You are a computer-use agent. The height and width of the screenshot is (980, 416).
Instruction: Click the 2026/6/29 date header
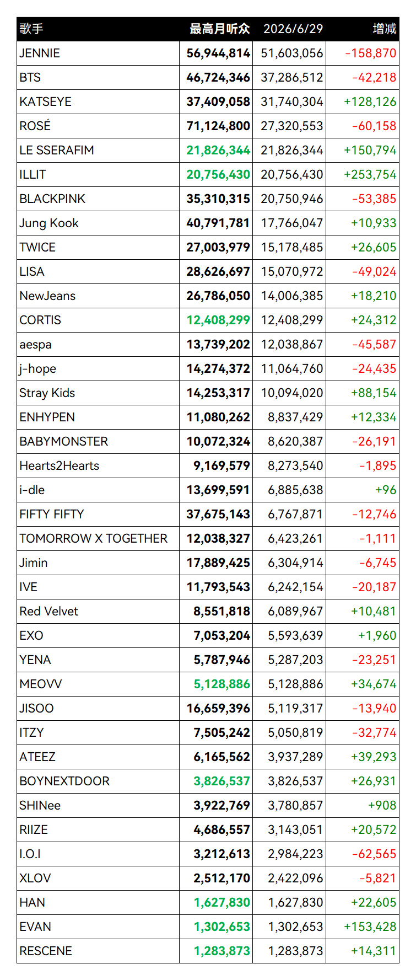pos(293,29)
